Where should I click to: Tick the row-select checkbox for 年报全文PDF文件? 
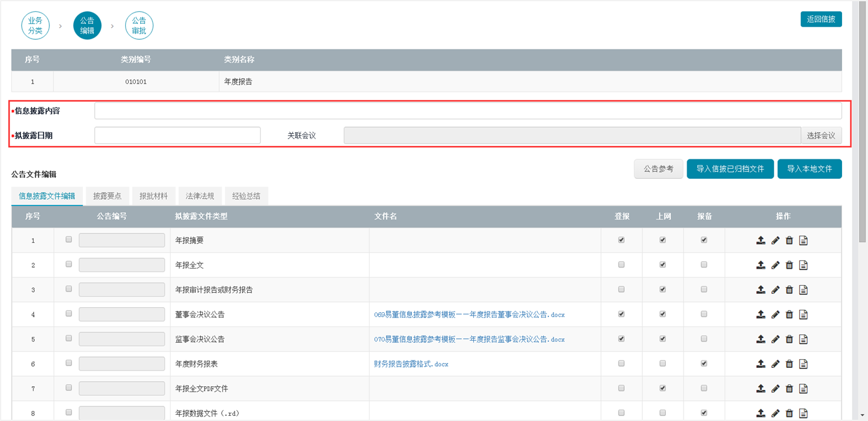click(69, 387)
